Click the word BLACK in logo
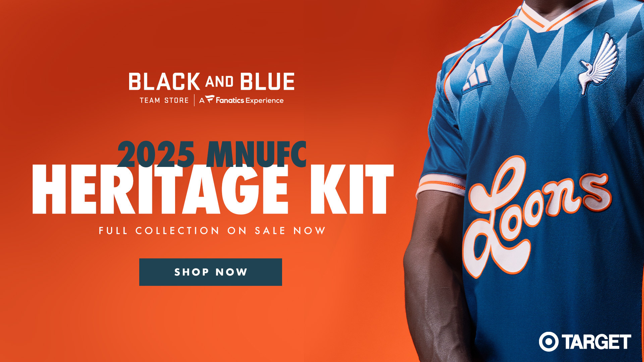Viewport: 644px width, 362px height. 165,81
